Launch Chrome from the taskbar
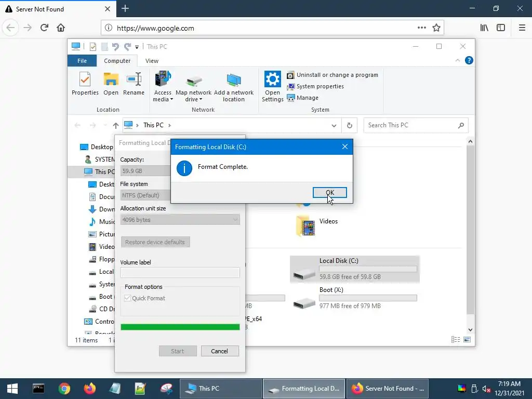The width and height of the screenshot is (532, 399). (x=64, y=389)
